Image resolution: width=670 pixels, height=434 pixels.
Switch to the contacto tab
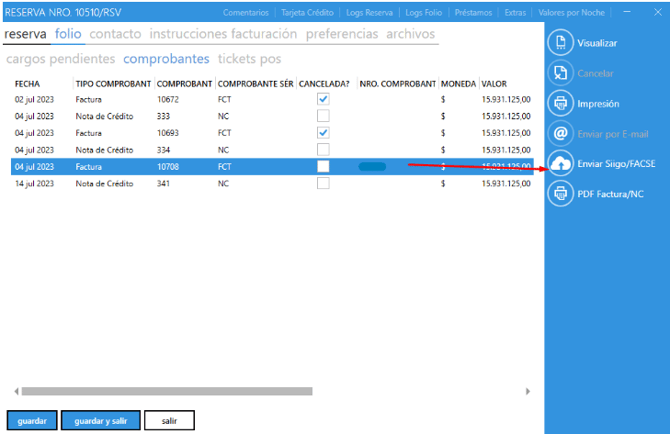(x=116, y=34)
